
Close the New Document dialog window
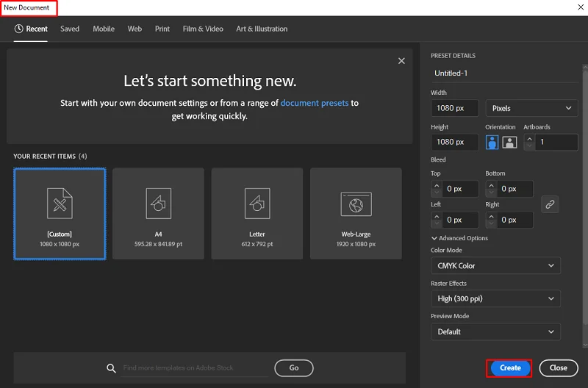(581, 7)
